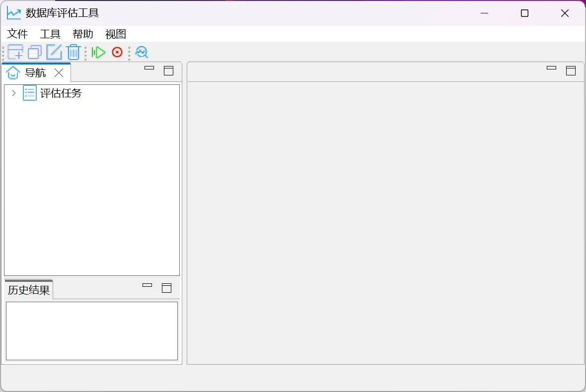Expand the 评估任务 tree node arrow
Image resolution: width=586 pixels, height=392 pixels.
[13, 93]
